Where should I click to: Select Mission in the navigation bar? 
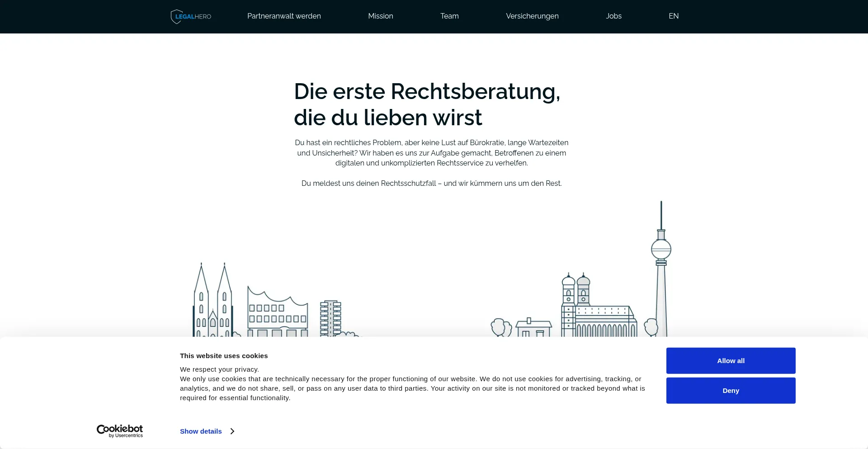pos(381,16)
